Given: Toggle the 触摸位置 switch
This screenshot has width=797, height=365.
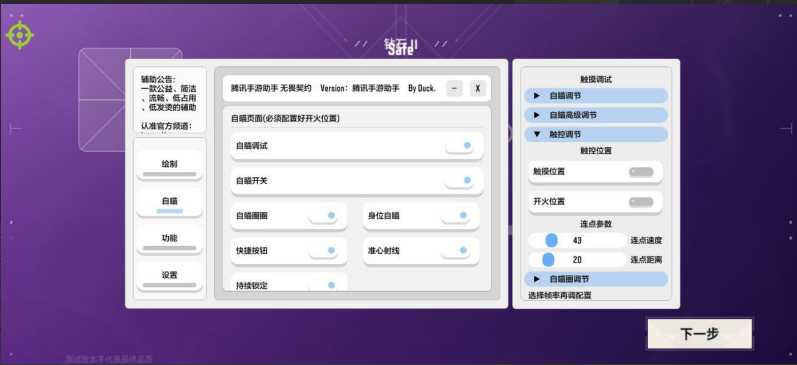Looking at the screenshot, I should (x=641, y=172).
